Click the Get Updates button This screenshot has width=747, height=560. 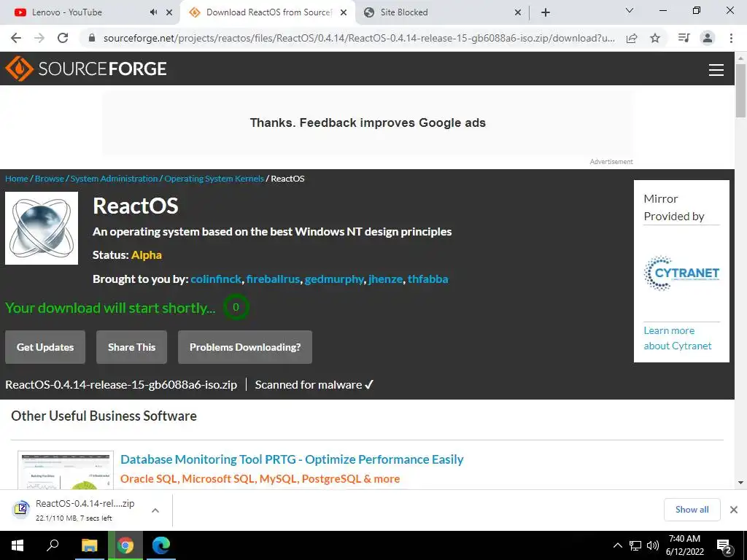coord(45,347)
